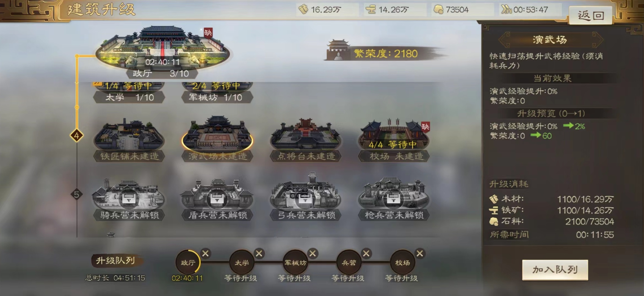Viewport: 644px width, 296px height.
Task: Select the tier 4 diamond marker
Action: click(x=77, y=135)
